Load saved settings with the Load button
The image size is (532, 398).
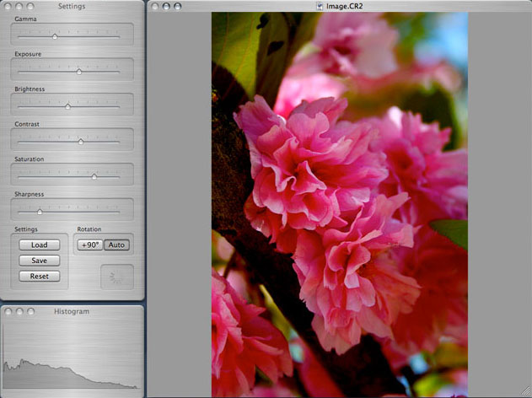coord(40,245)
